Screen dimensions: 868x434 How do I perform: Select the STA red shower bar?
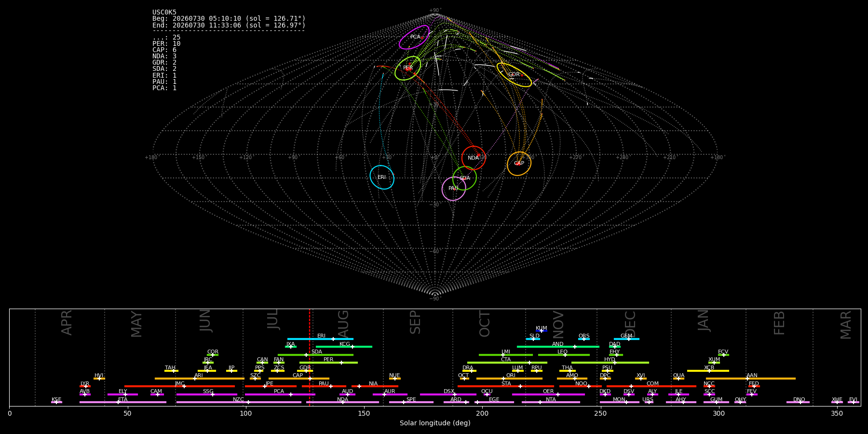click(506, 386)
